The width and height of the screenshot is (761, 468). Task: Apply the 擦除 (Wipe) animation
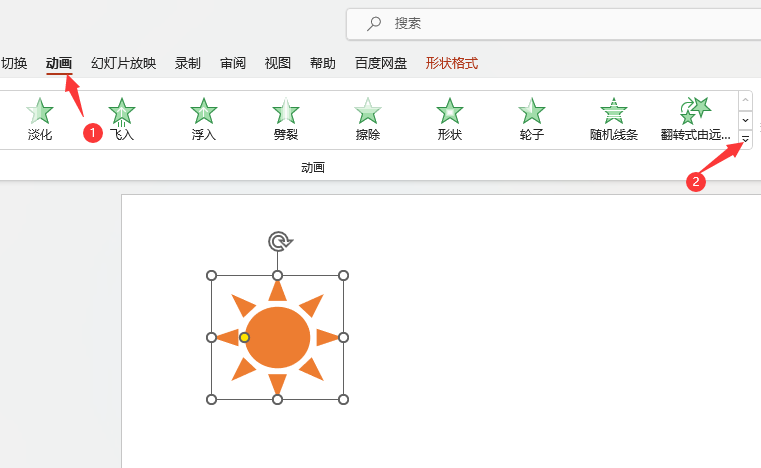click(x=368, y=119)
